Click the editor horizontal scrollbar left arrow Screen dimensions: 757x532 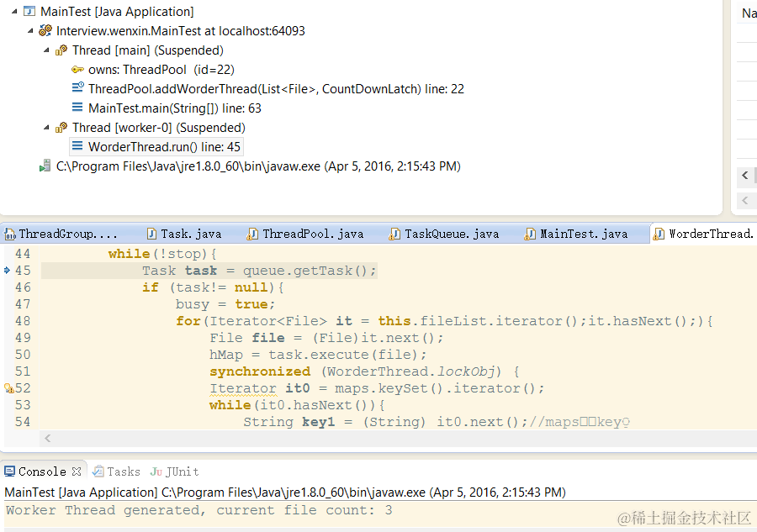point(47,439)
